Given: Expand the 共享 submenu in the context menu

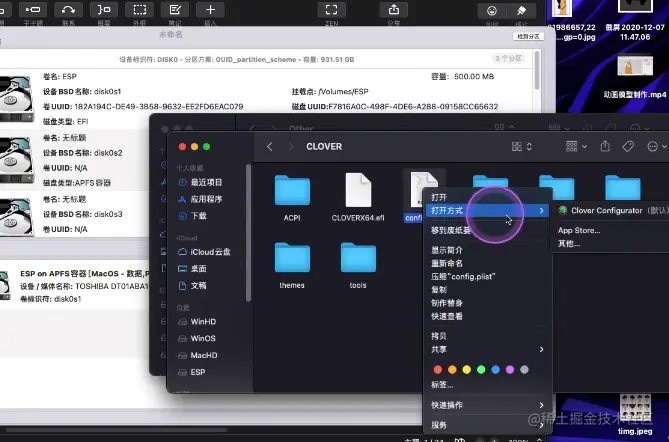Looking at the screenshot, I should point(487,349).
